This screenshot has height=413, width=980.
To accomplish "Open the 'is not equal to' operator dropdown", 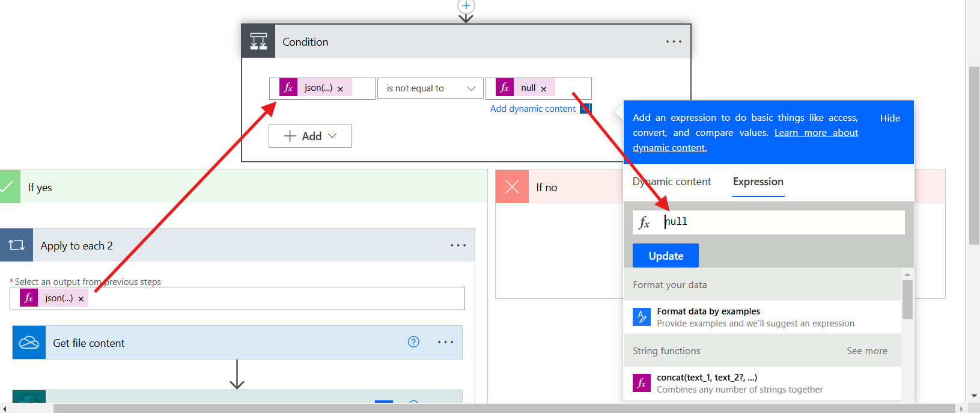I will click(430, 88).
